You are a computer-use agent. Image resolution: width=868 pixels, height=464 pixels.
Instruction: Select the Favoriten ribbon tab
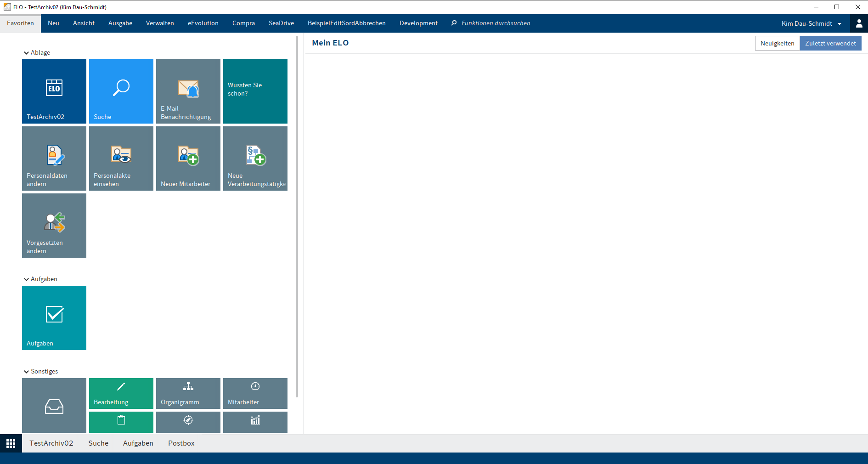click(x=20, y=23)
